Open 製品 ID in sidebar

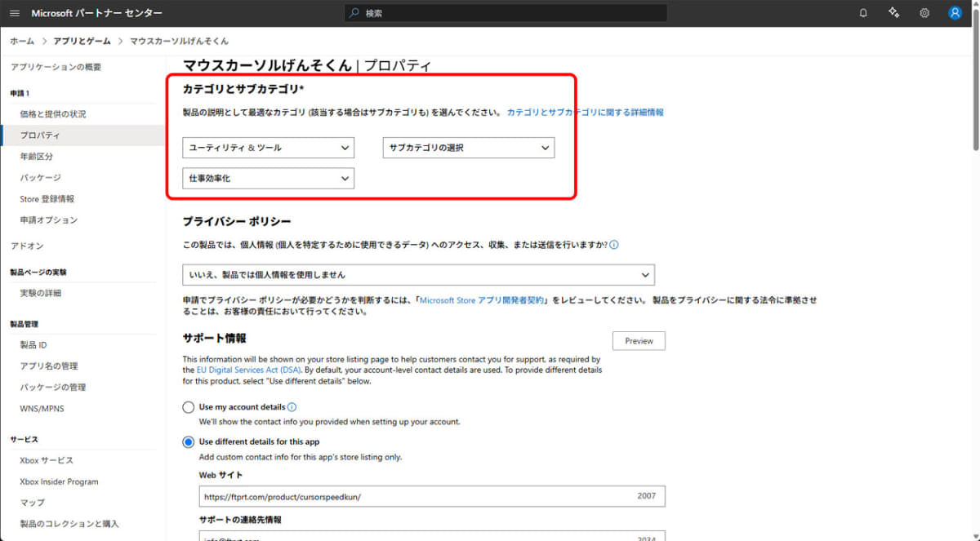33,345
